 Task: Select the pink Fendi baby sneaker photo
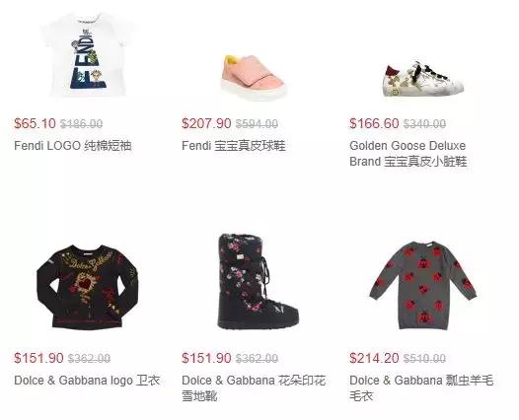click(x=253, y=76)
